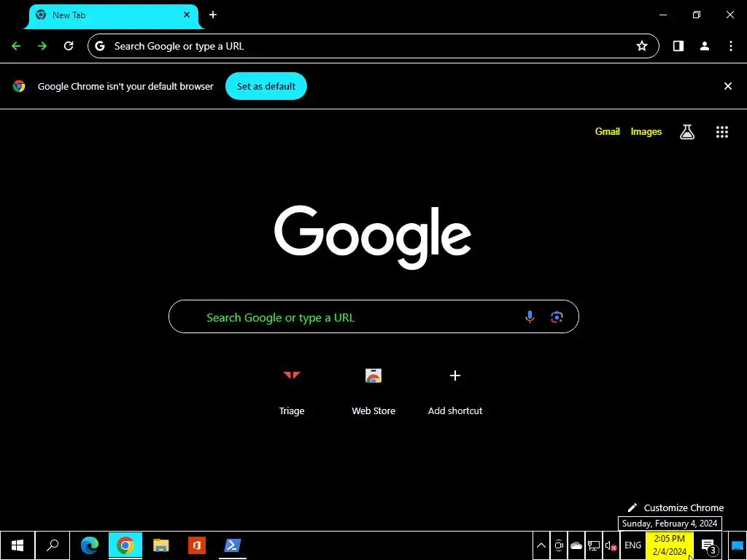Open Microsoft Office from the taskbar

tap(197, 545)
